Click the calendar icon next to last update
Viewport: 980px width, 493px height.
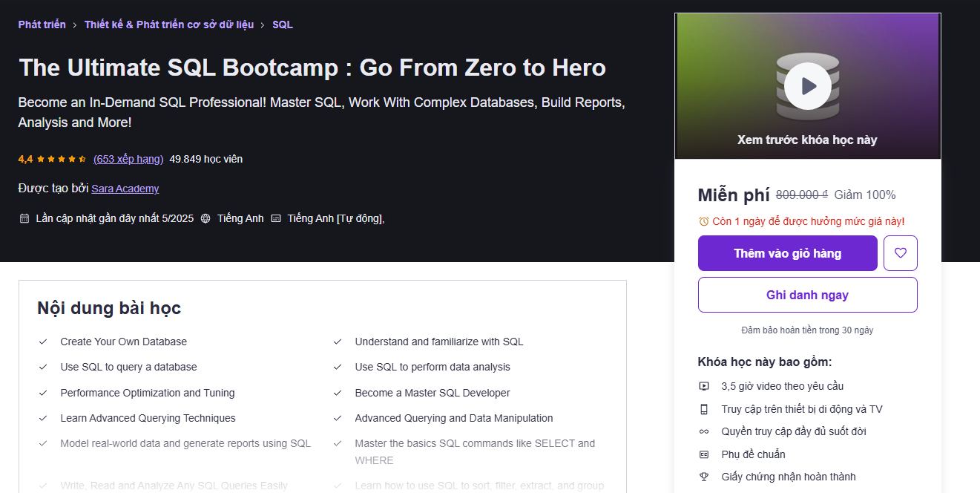coord(24,218)
